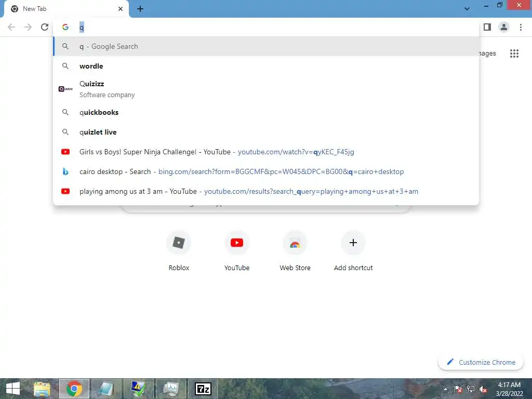Open the notepad taskbar icon
This screenshot has width=532, height=399.
point(107,389)
